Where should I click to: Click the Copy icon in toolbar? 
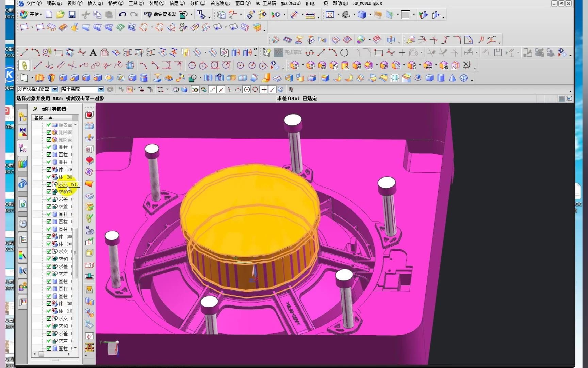coord(97,14)
